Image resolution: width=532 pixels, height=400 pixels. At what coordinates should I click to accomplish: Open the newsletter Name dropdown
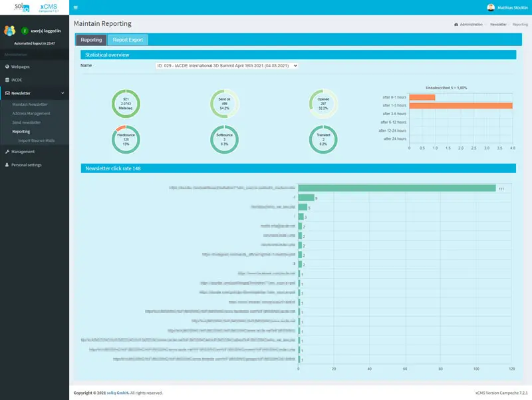point(226,66)
